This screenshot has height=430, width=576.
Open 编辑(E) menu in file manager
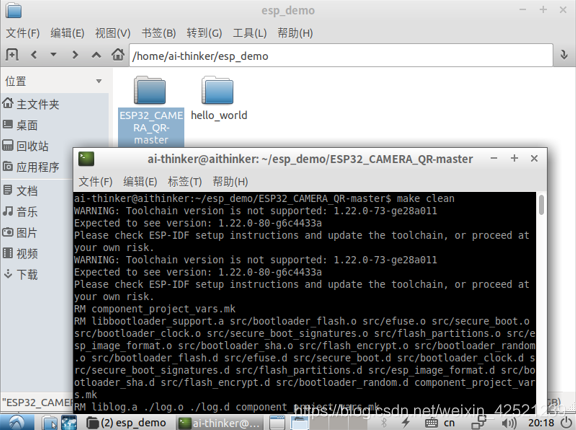coord(67,33)
